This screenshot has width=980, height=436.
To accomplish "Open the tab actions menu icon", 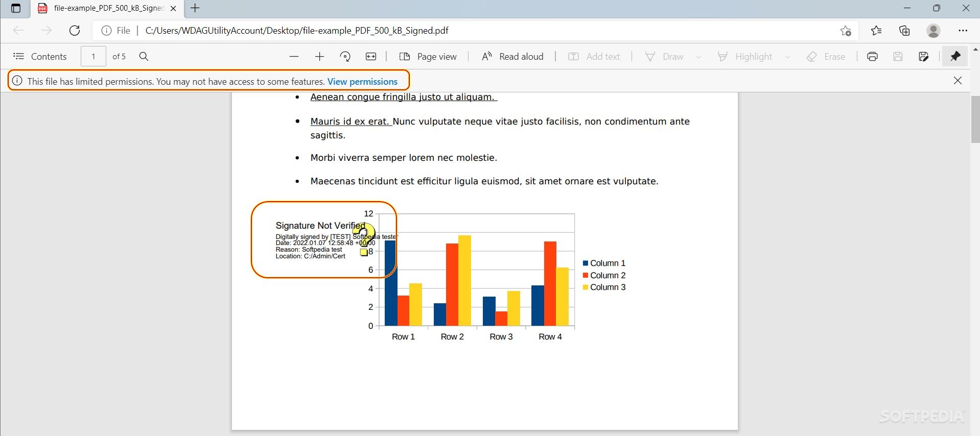I will tap(16, 8).
